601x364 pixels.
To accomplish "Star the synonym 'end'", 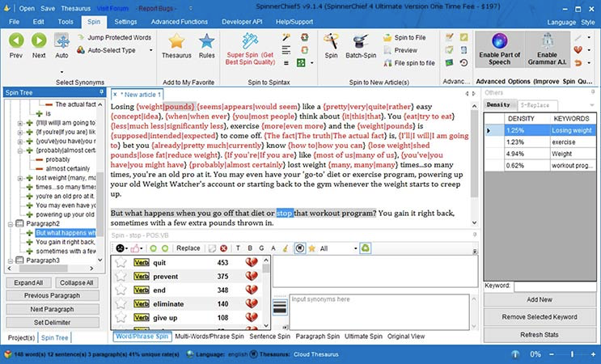I will (121, 290).
